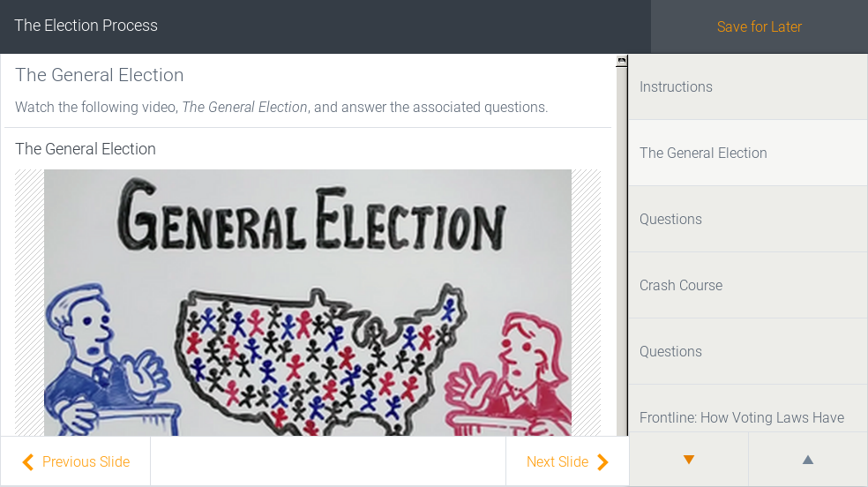868x487 pixels.
Task: Go to the Crash Course slide
Action: point(681,285)
